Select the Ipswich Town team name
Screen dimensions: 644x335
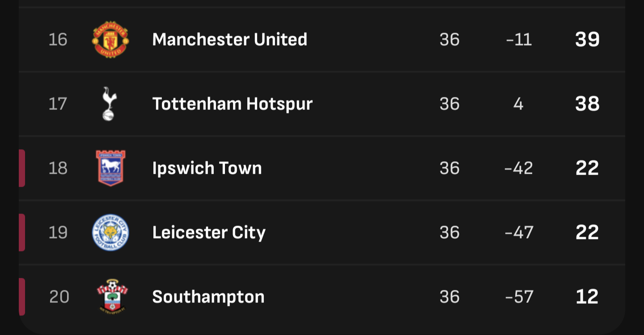point(207,168)
